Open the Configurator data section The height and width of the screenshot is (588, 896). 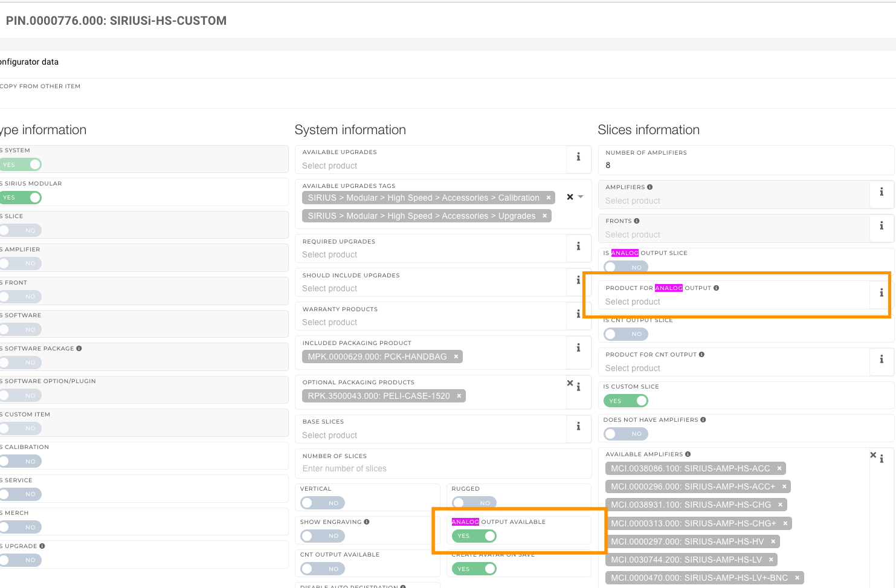tap(29, 62)
